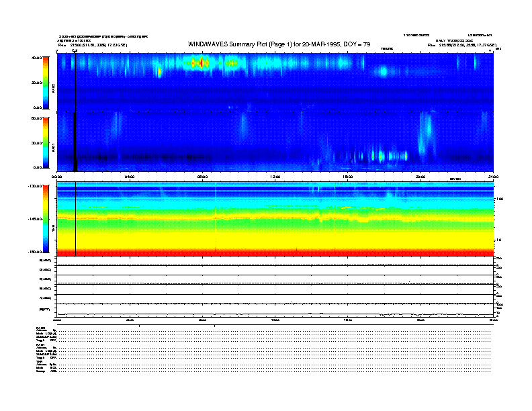The width and height of the screenshot is (532, 411).
Task: Select the 20.00 label on RAD2 scale
Action: tap(37, 83)
